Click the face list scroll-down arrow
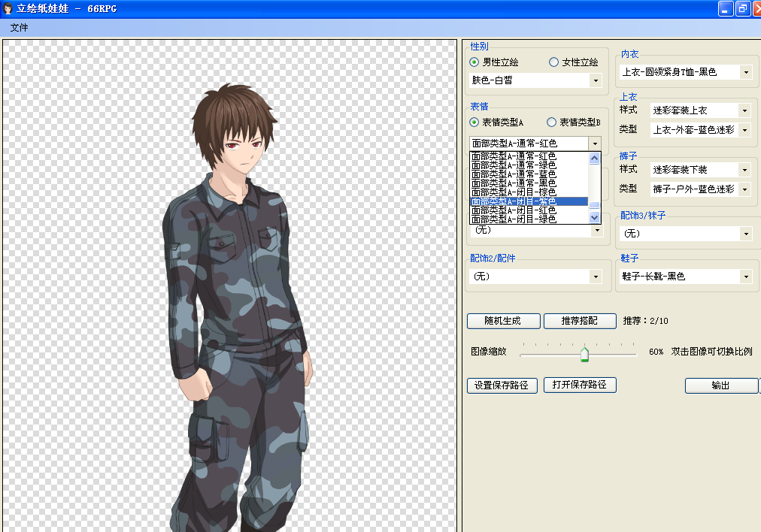This screenshot has height=532, width=761. pyautogui.click(x=595, y=218)
